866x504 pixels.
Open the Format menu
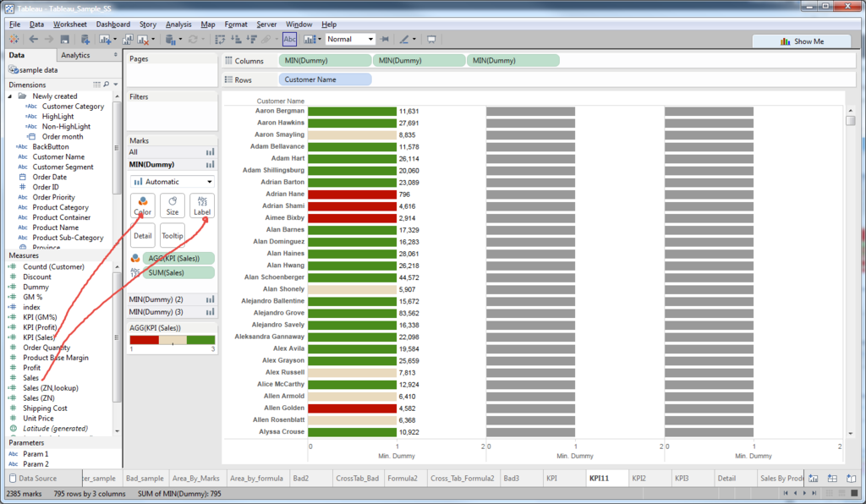coord(236,25)
